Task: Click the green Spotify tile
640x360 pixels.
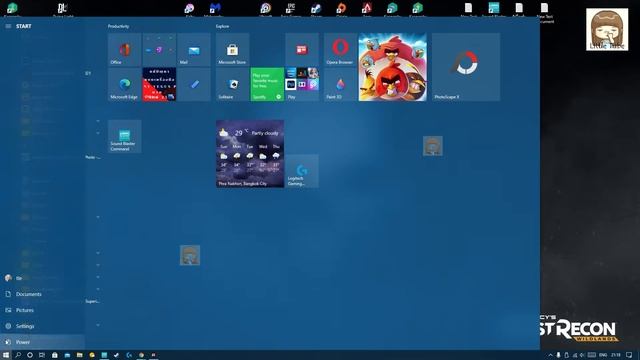Action: [x=267, y=84]
